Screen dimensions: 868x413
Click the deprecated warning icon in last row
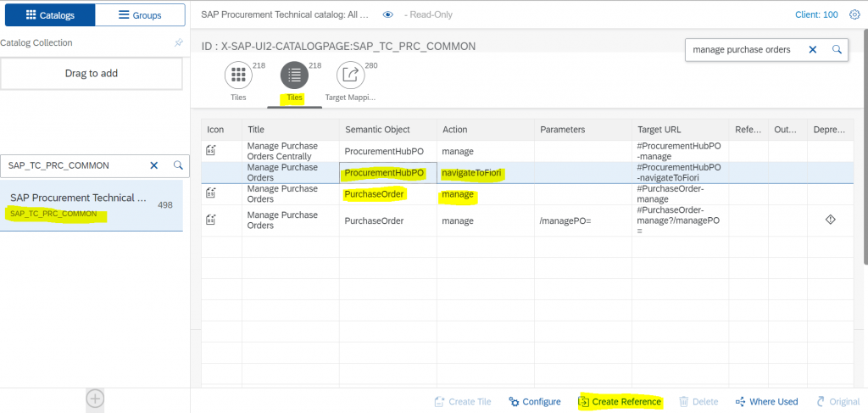830,220
